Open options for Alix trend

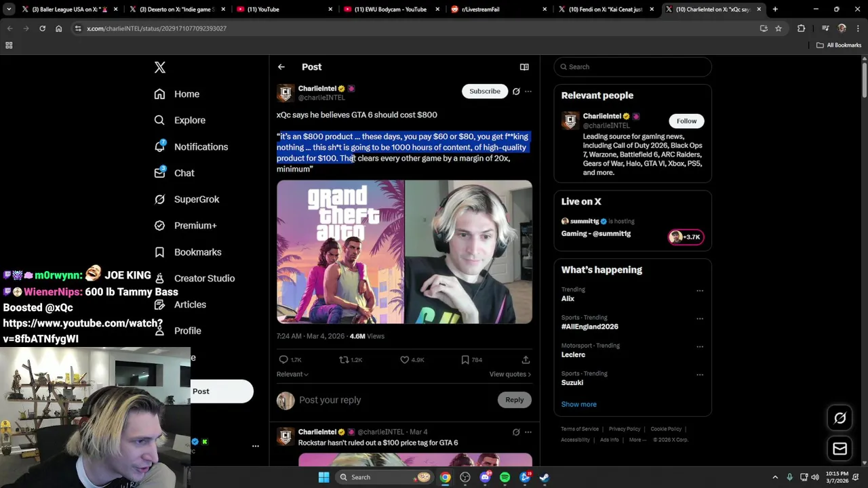(700, 291)
